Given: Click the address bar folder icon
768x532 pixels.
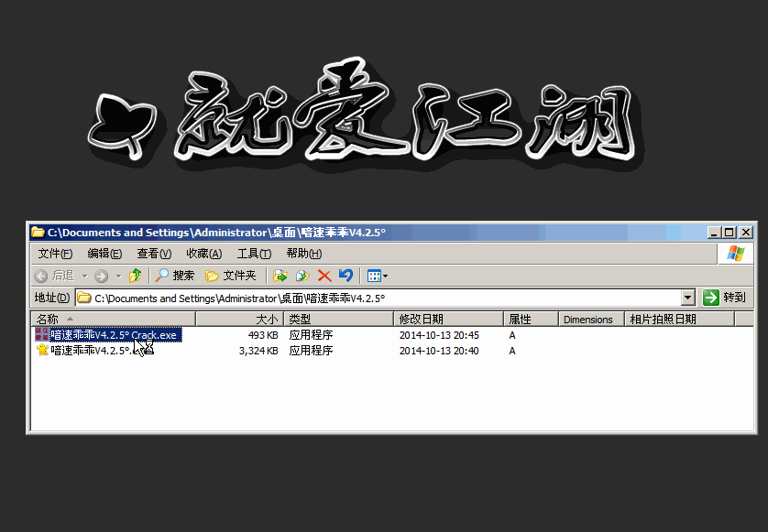Looking at the screenshot, I should (x=84, y=298).
